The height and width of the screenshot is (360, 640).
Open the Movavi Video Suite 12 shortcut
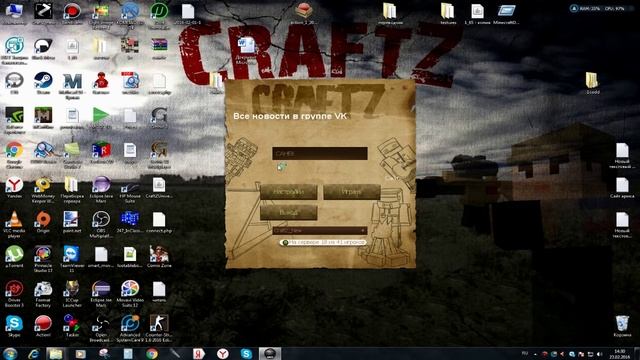tap(130, 294)
